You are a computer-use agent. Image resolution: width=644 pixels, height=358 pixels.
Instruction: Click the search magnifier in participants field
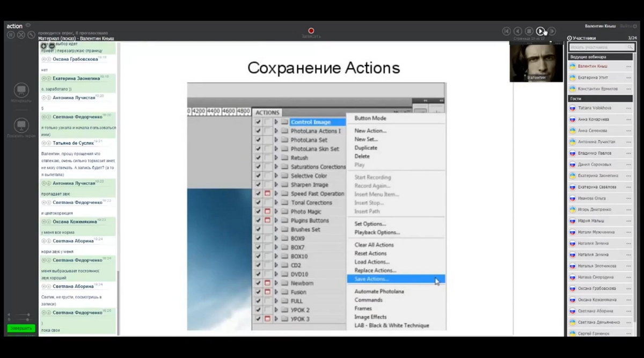pyautogui.click(x=629, y=47)
